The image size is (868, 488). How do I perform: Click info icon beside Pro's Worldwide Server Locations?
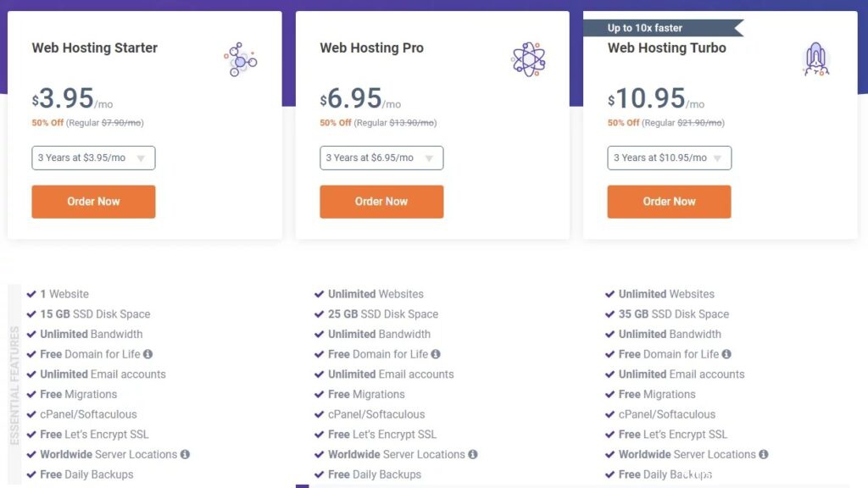click(x=473, y=454)
